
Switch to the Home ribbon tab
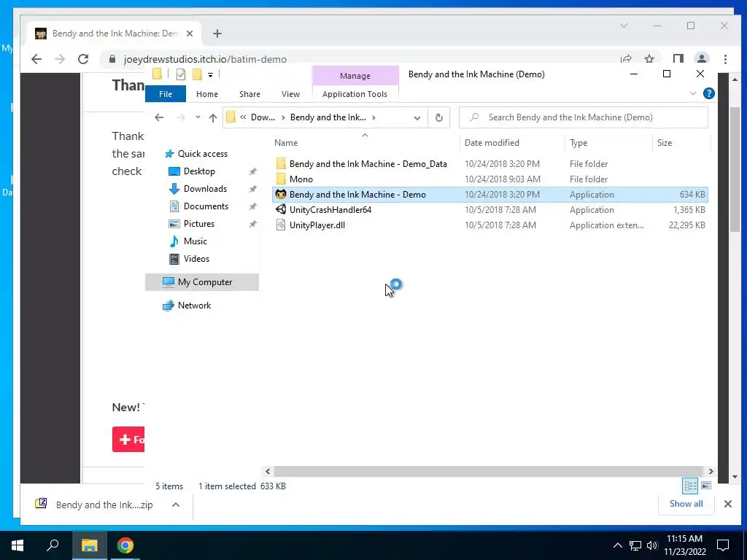click(206, 94)
